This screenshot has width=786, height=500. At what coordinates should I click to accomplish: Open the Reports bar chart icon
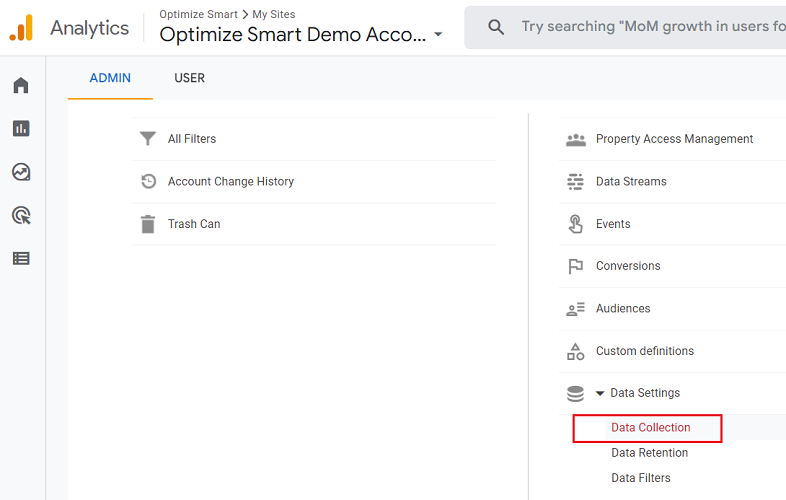[21, 129]
